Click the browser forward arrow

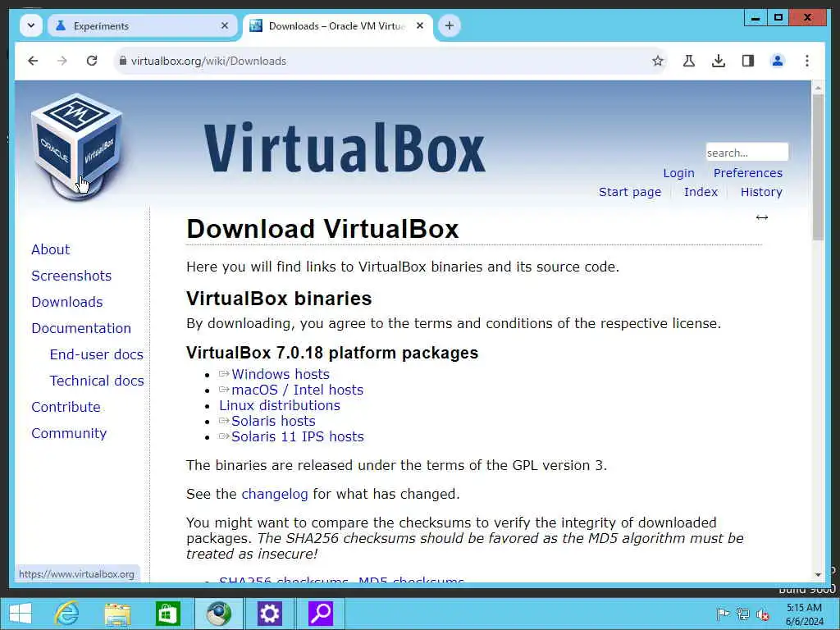tap(62, 61)
